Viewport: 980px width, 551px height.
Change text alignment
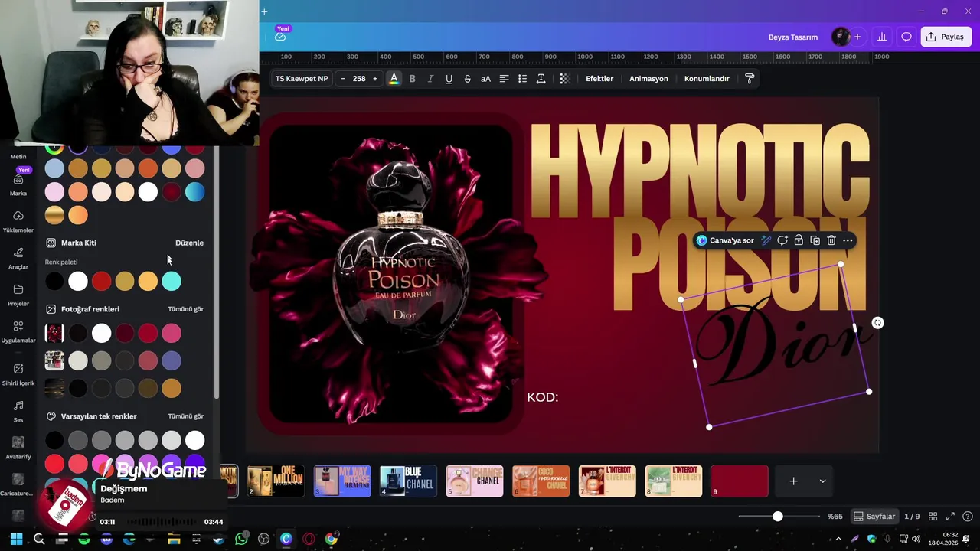pos(504,79)
